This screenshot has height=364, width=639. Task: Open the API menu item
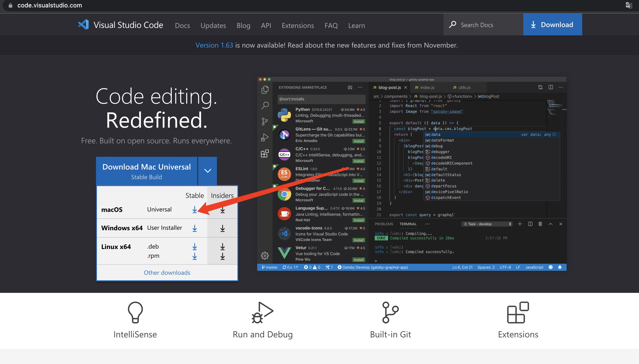tap(266, 26)
